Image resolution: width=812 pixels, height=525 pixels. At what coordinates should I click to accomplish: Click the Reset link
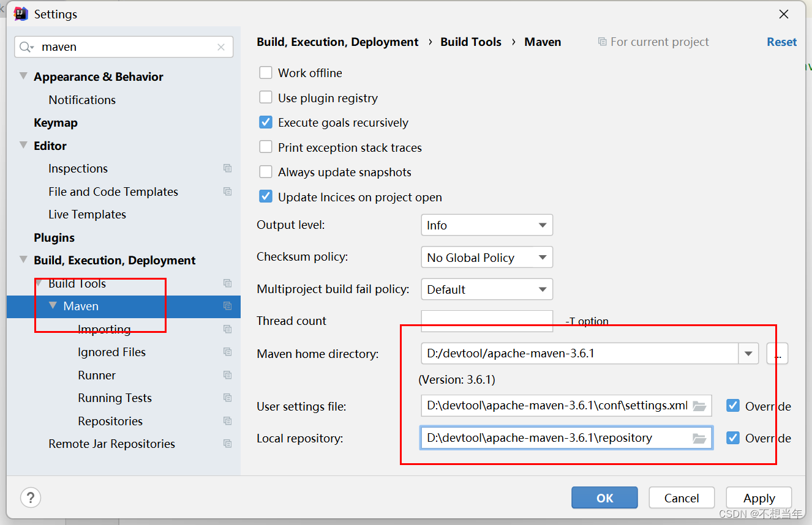pos(782,42)
